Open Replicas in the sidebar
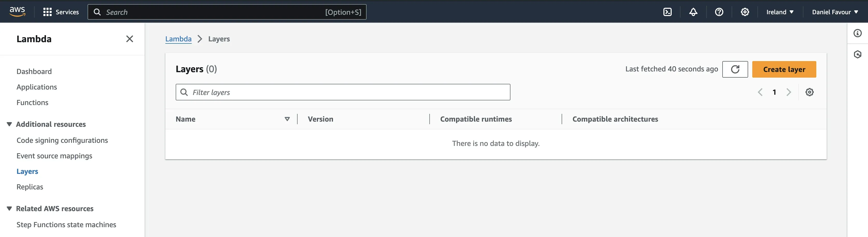 click(30, 187)
